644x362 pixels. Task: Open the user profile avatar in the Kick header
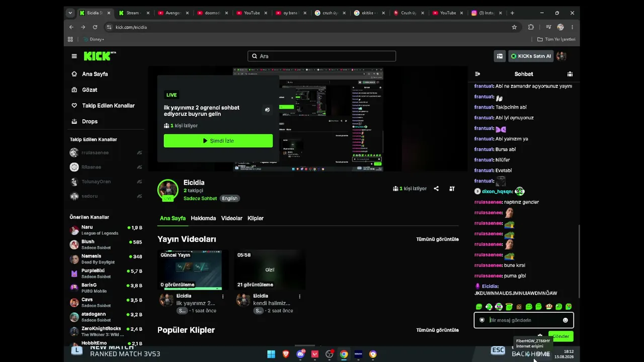click(561, 56)
